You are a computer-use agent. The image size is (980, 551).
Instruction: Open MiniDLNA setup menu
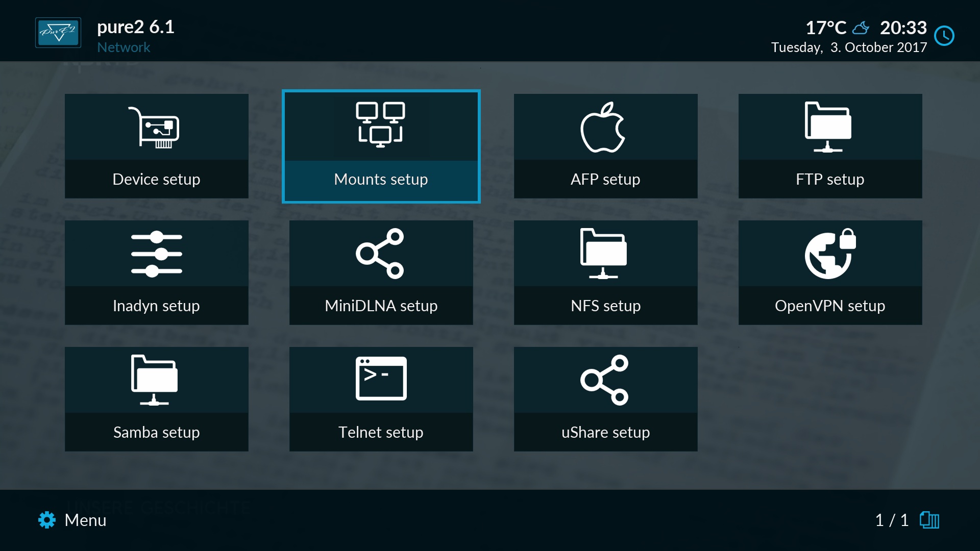pyautogui.click(x=381, y=272)
